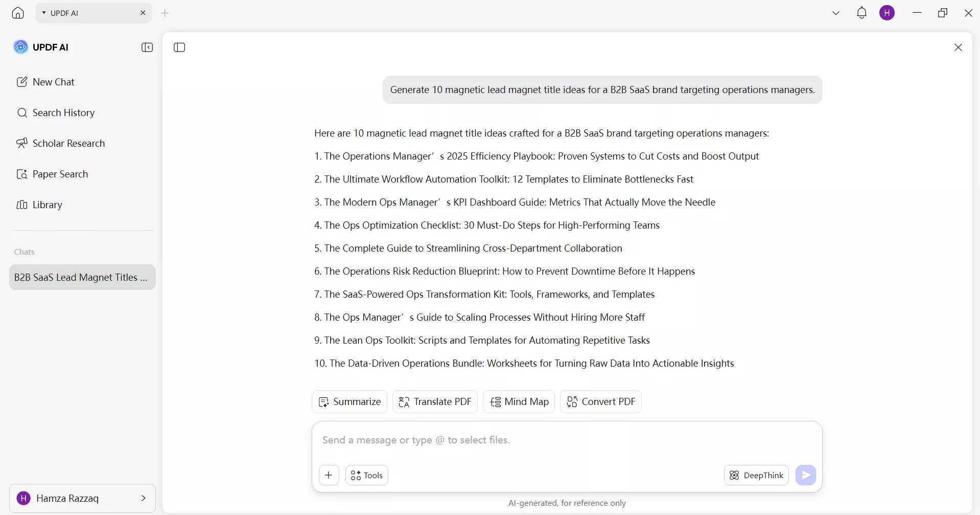Toggle the chat side panel icon
The image size is (980, 515).
[179, 48]
